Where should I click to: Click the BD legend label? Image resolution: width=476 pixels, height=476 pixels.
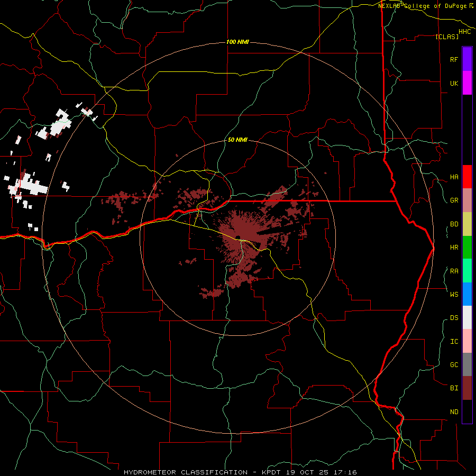tap(454, 224)
